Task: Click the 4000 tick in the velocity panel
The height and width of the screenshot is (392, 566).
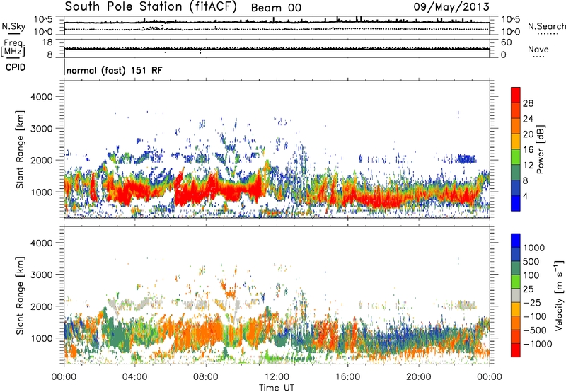Action: pyautogui.click(x=41, y=243)
